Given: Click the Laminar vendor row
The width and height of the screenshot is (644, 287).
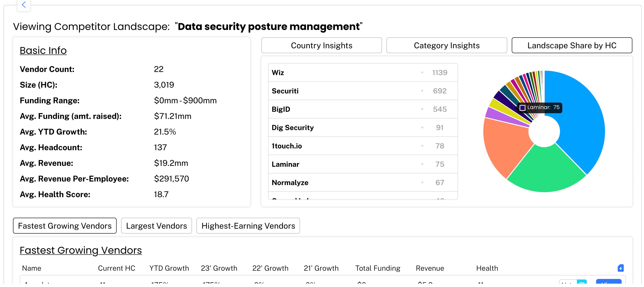Looking at the screenshot, I should (363, 164).
